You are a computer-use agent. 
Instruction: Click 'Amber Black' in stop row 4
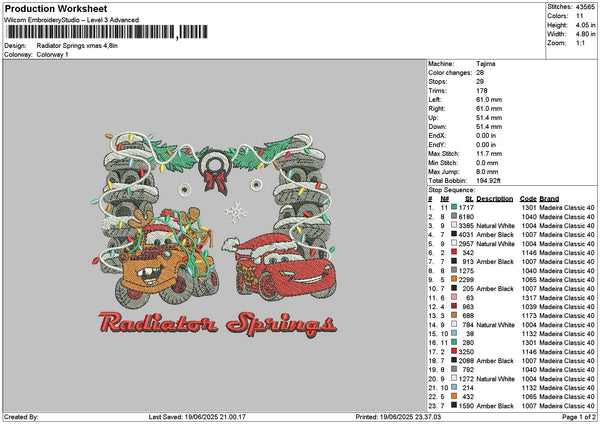click(495, 235)
